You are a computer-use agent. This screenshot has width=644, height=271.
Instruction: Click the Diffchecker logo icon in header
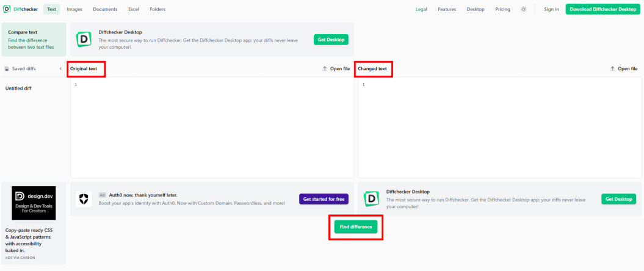pyautogui.click(x=7, y=9)
